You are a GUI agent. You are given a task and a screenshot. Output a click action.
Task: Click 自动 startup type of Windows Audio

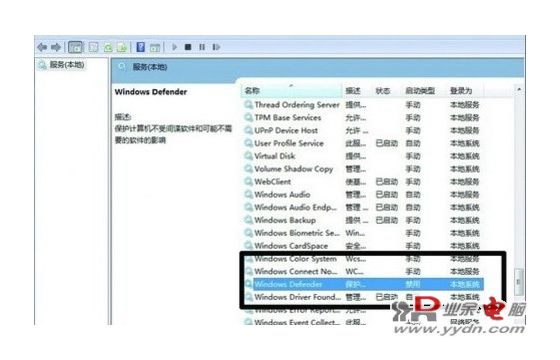(413, 195)
